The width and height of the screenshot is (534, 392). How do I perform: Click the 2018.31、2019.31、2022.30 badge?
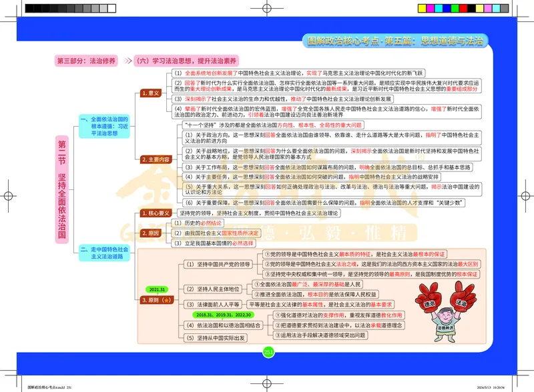(224, 315)
